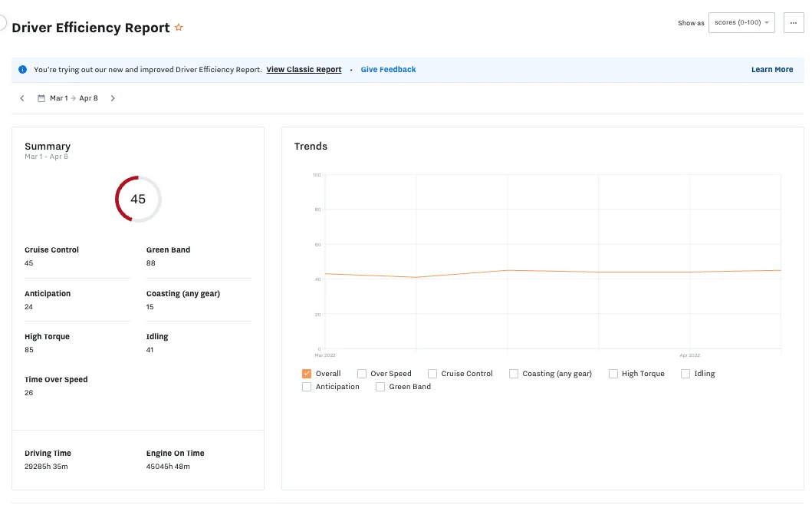Enable the Anticipation trend checkbox
The image size is (812, 505).
tap(307, 387)
